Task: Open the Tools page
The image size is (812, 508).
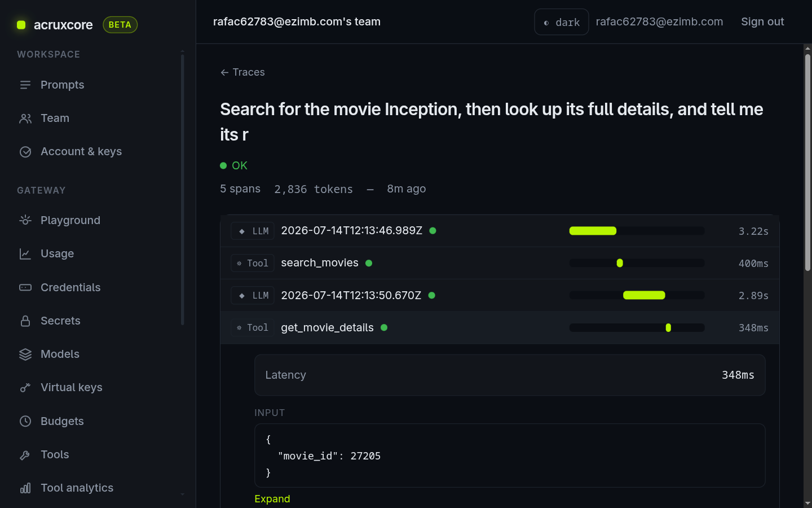Action: [55, 454]
